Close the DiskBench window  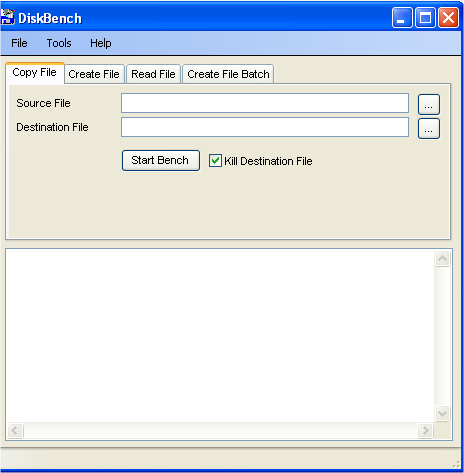point(448,18)
